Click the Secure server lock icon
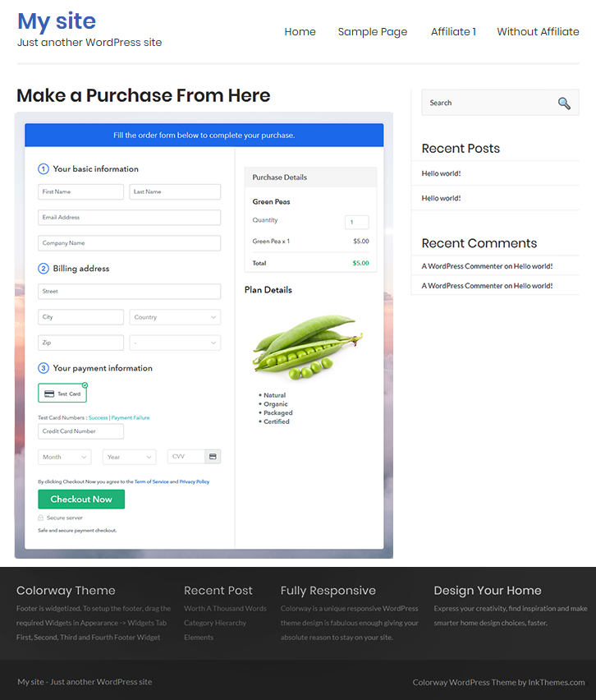The image size is (596, 700). [40, 518]
